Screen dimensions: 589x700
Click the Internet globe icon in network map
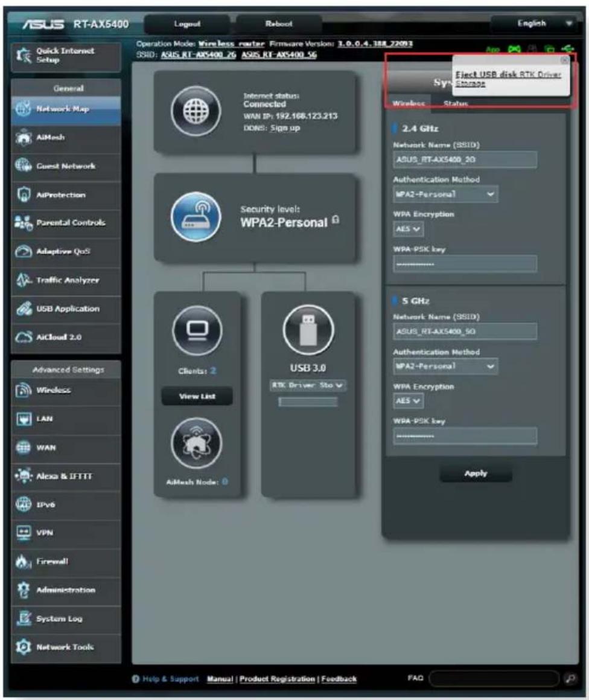coord(196,111)
